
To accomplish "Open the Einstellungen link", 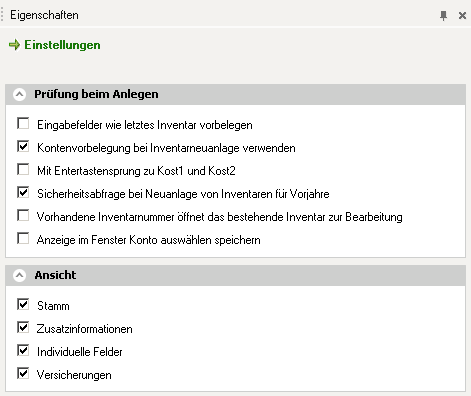I will pos(62,45).
